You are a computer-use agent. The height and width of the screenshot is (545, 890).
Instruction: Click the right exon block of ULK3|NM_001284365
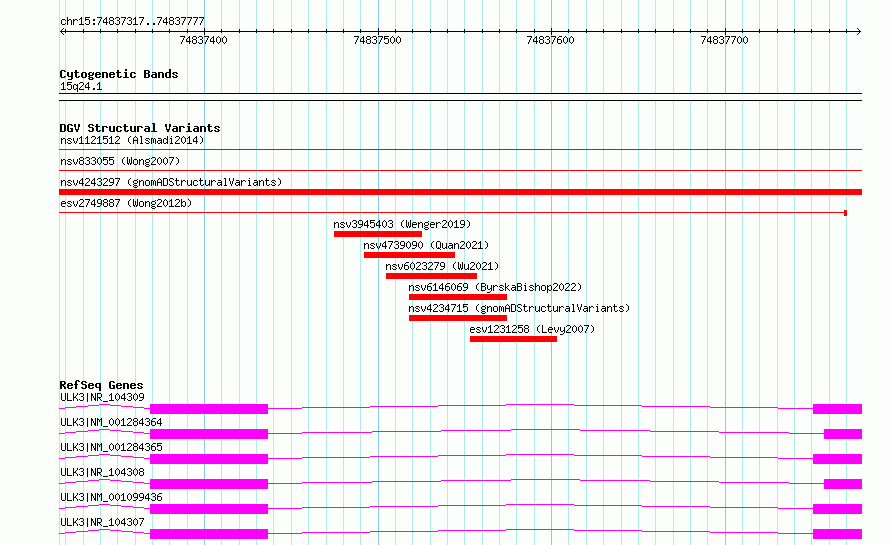point(837,459)
